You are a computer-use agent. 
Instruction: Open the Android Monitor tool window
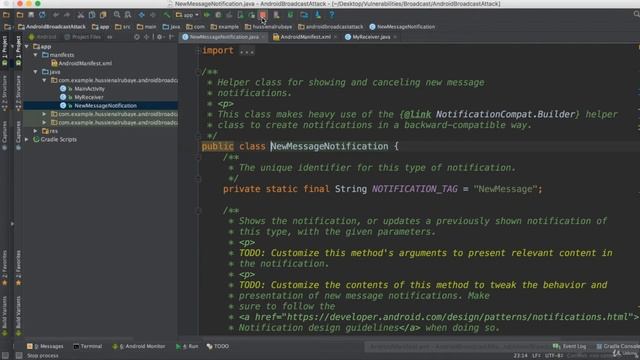138,346
